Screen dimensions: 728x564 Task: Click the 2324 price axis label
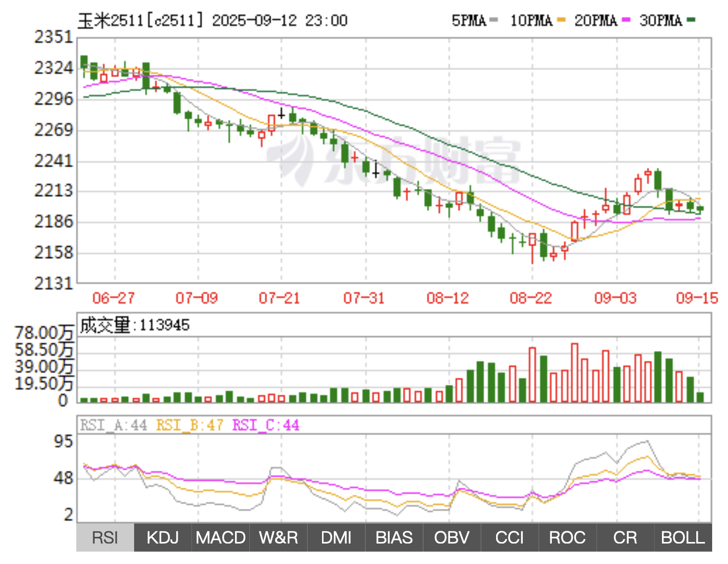(54, 68)
